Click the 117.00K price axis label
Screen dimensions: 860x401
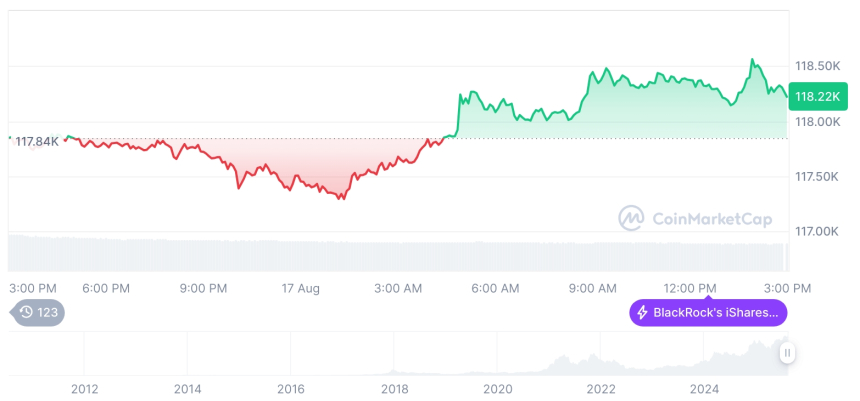point(817,231)
